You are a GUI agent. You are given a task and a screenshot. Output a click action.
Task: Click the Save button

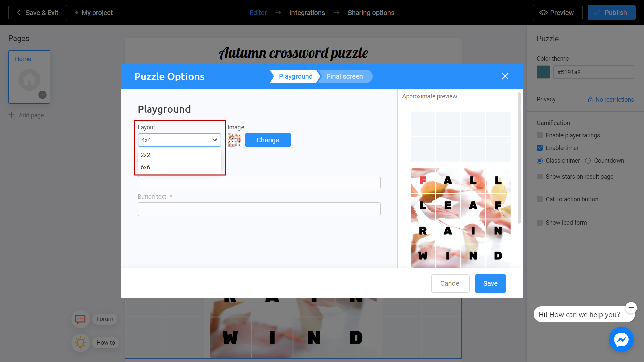point(490,283)
